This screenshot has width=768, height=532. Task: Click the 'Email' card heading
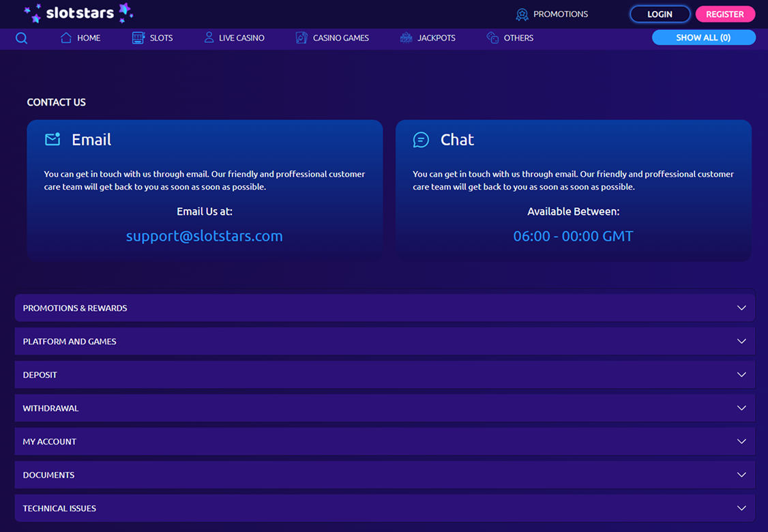(91, 140)
